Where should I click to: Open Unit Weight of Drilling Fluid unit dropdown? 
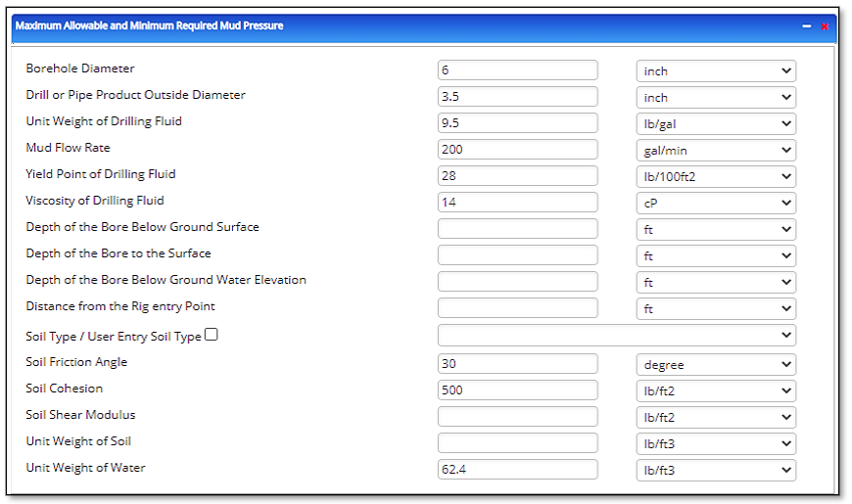coord(716,123)
